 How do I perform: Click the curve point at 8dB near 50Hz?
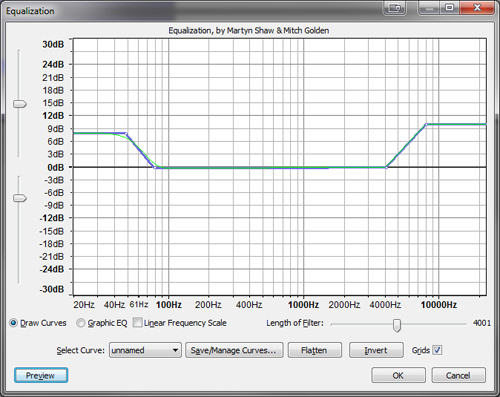(x=126, y=134)
